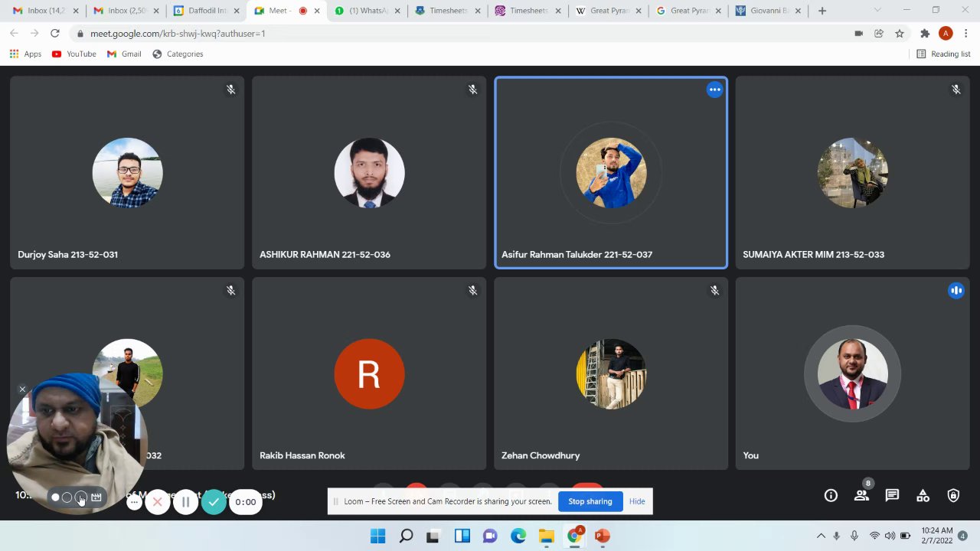Click muted mic icon on ASHIKUR RAHMAN tile
980x551 pixels.
pyautogui.click(x=472, y=90)
